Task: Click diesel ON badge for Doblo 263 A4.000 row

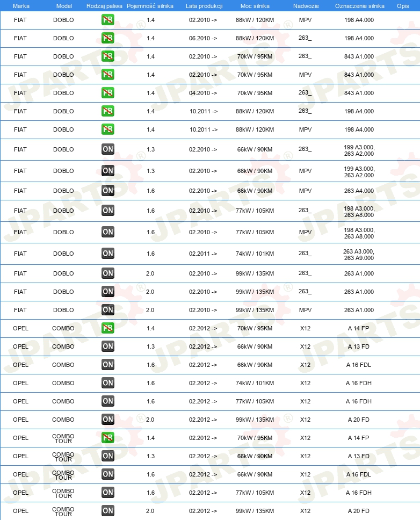Action: (x=108, y=190)
